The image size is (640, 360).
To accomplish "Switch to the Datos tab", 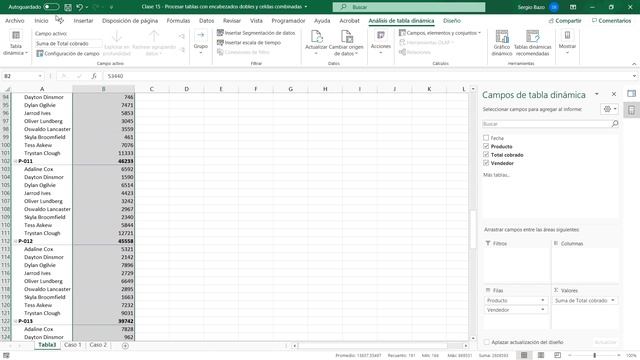I will click(207, 20).
